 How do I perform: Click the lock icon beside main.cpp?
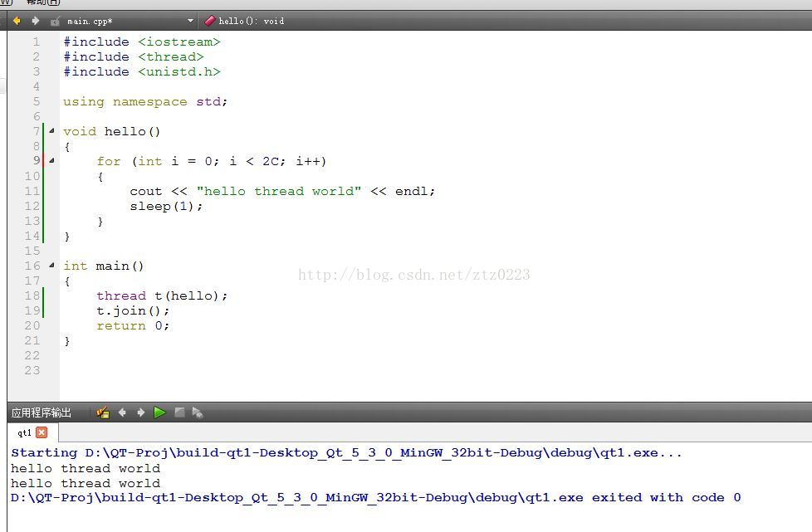pyautogui.click(x=55, y=22)
